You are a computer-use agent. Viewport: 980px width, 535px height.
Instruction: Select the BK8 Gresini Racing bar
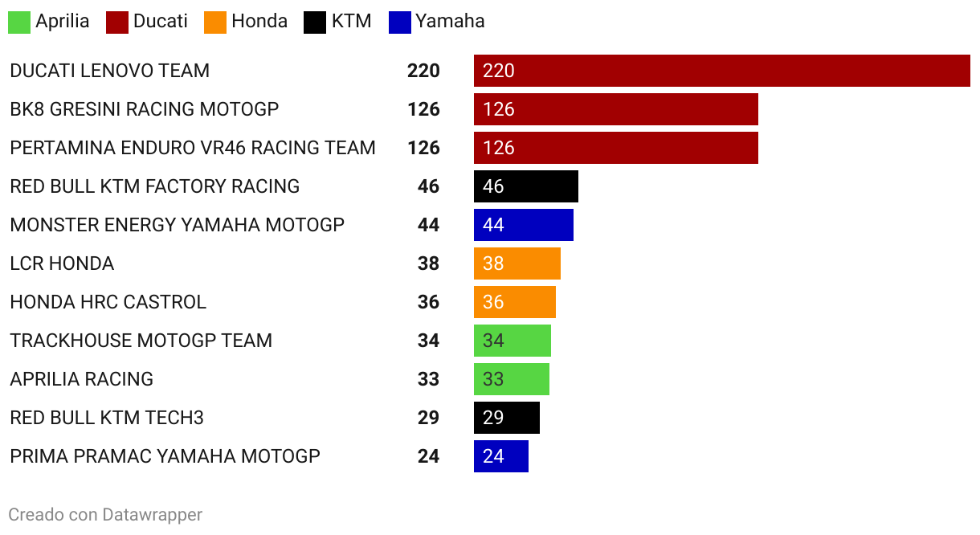click(616, 109)
